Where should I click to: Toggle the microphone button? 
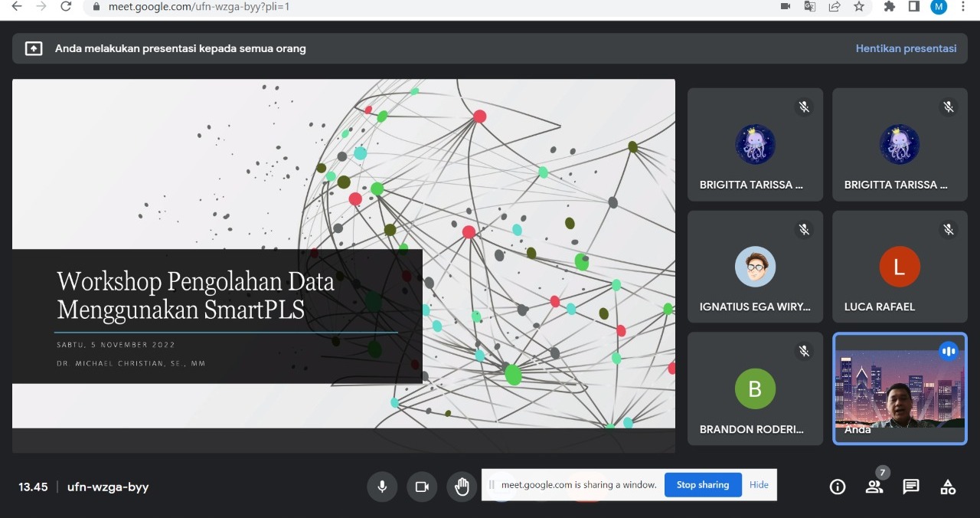[x=382, y=487]
